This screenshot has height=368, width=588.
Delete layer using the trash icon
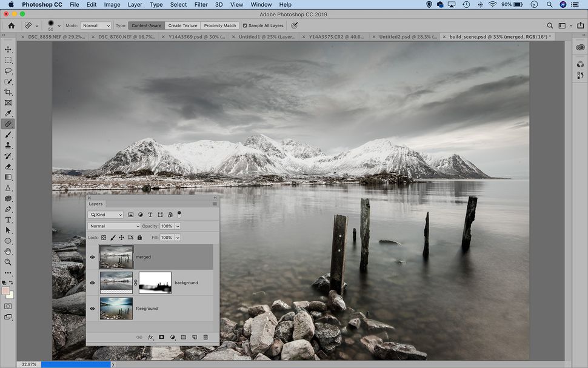point(205,337)
